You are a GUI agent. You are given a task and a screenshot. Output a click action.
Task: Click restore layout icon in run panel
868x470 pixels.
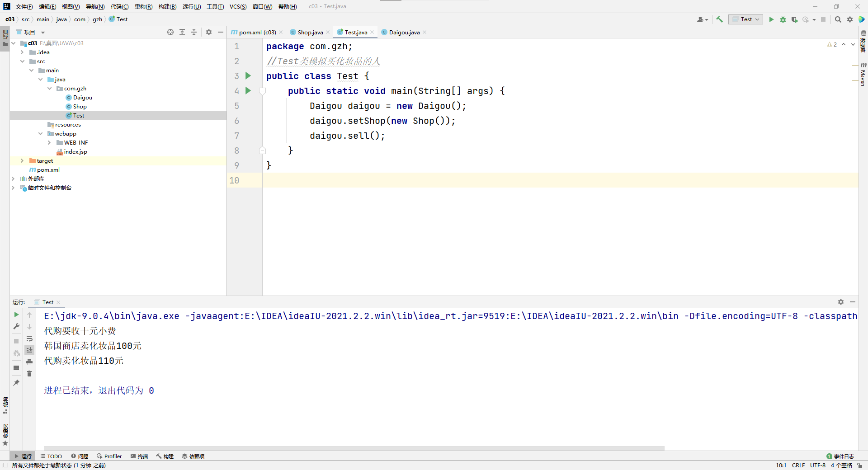(16, 368)
